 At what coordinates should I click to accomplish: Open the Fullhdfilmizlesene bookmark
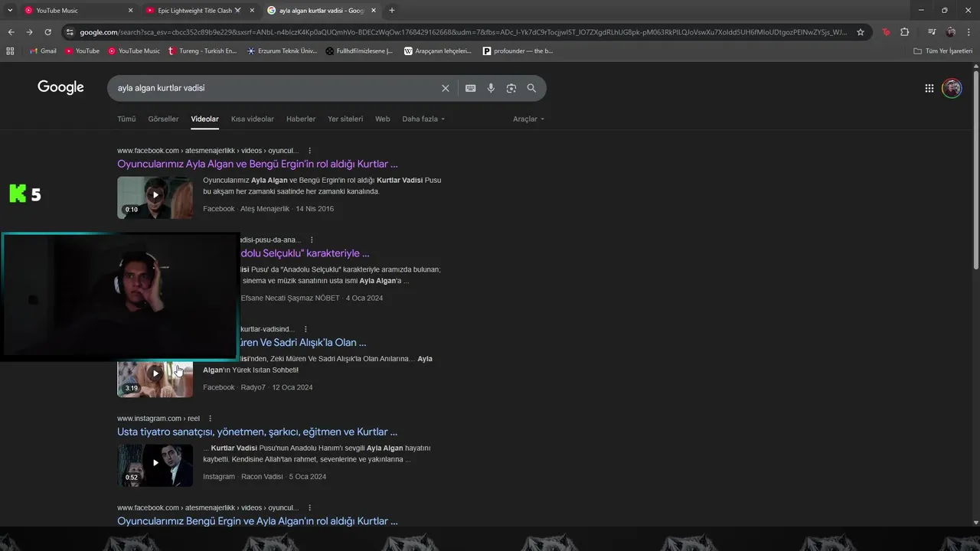(x=359, y=51)
